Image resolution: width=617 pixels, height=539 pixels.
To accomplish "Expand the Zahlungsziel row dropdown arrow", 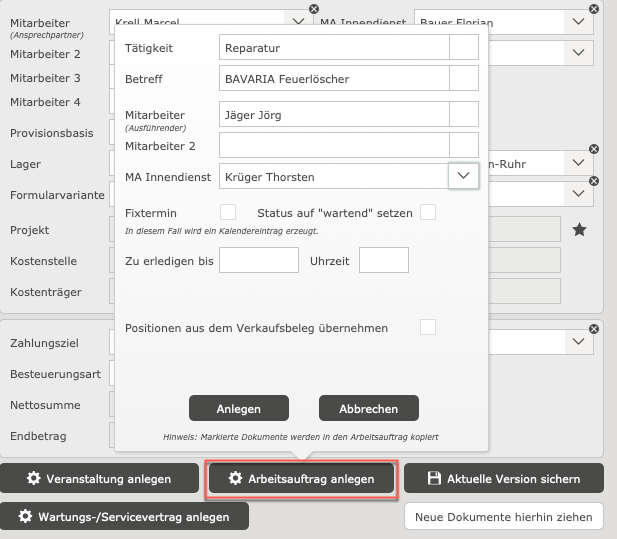I will 578,341.
